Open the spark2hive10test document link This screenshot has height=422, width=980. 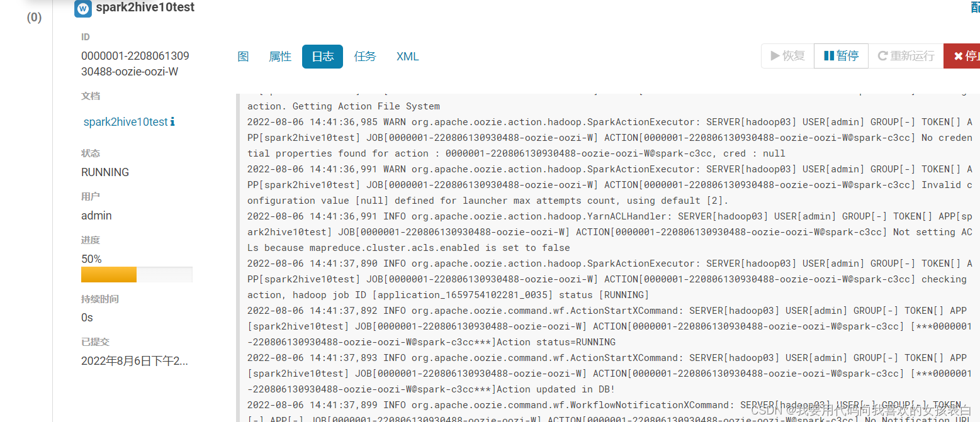(x=125, y=122)
